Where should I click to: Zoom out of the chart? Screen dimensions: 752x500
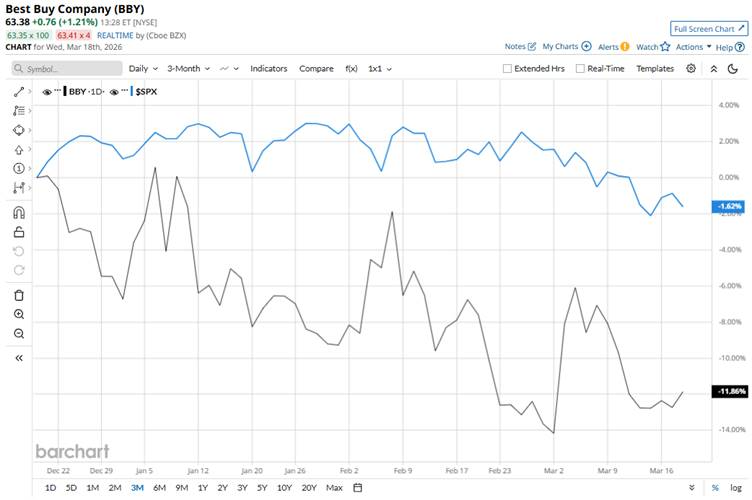click(19, 333)
